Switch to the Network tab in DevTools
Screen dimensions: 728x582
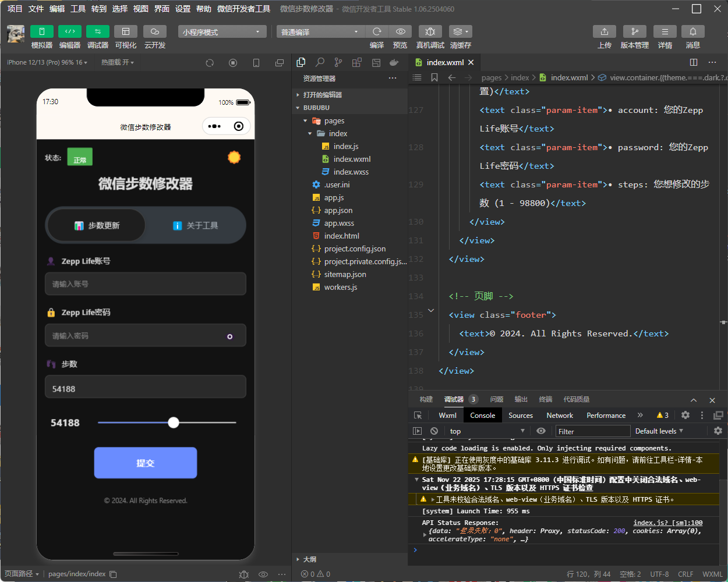(559, 416)
